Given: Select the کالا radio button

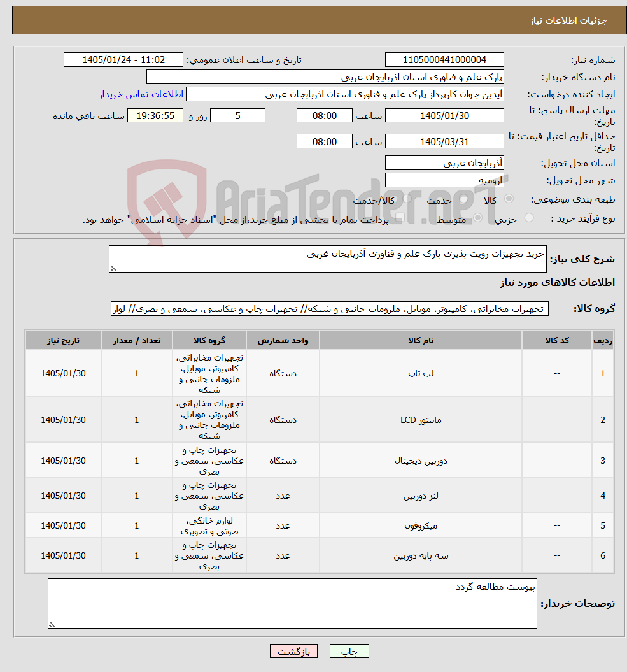Looking at the screenshot, I should point(509,199).
